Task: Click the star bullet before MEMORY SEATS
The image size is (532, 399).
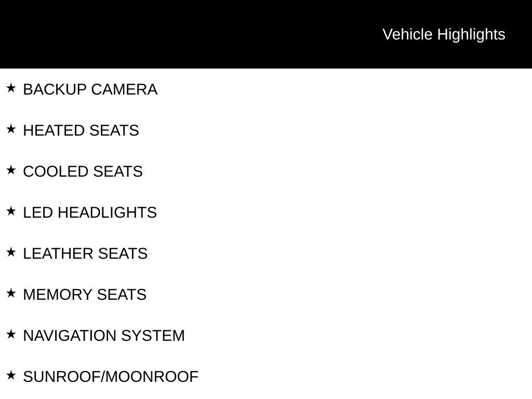Action: click(11, 293)
